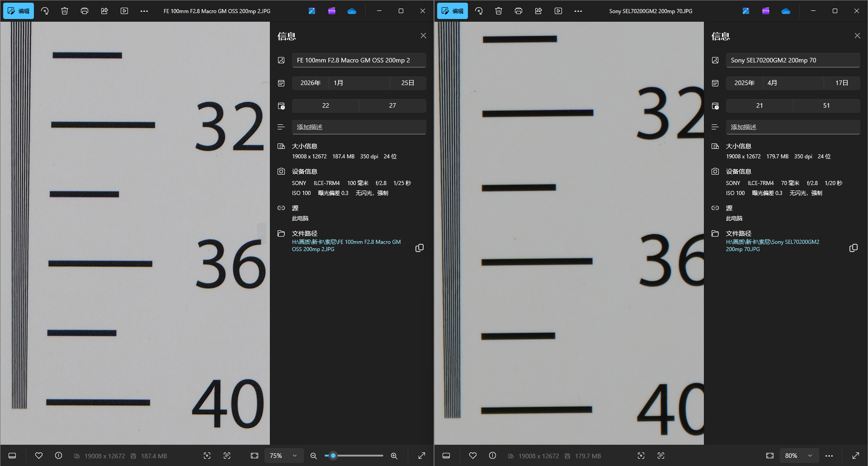Zoom in using the plus magnifier icon
The width and height of the screenshot is (868, 466).
coord(394,456)
